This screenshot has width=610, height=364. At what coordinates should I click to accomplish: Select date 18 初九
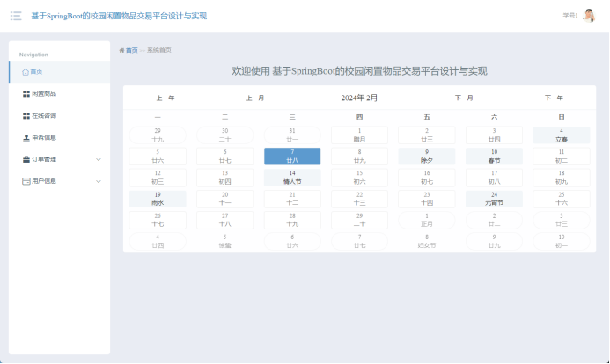click(x=562, y=178)
